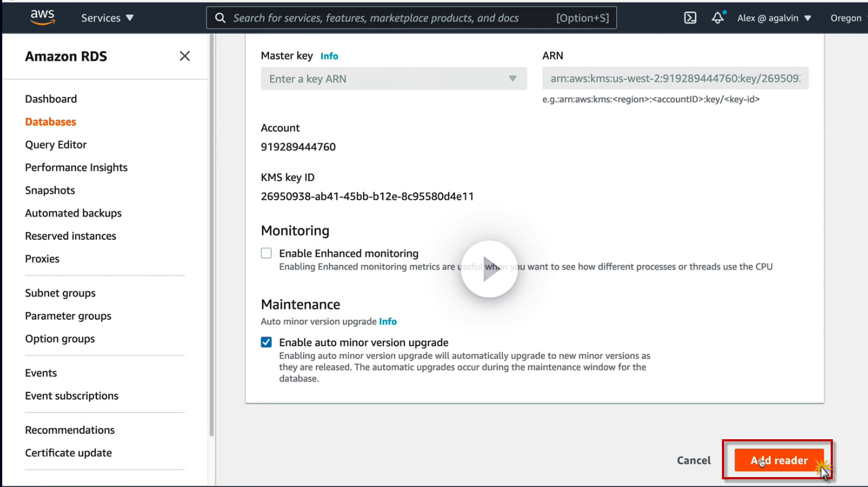This screenshot has width=868, height=487.
Task: Uncheck Enable auto minor version upgrade
Action: pyautogui.click(x=266, y=342)
